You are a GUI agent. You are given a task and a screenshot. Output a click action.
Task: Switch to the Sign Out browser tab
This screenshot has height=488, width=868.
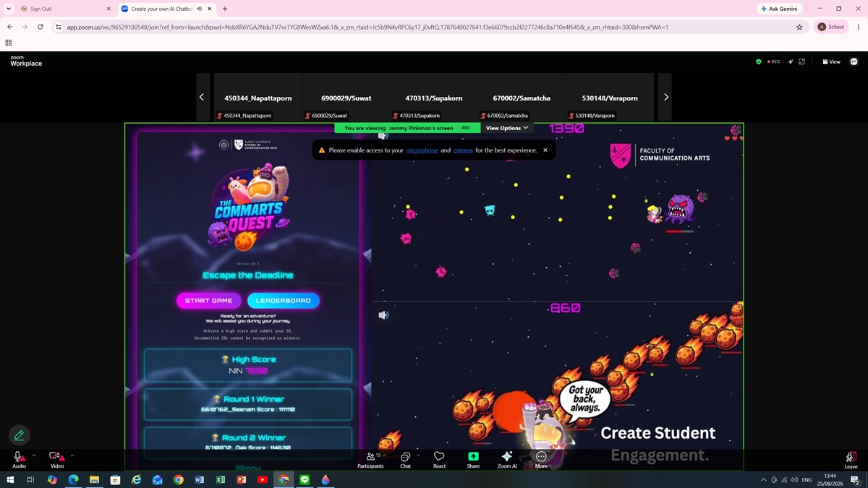coord(65,9)
